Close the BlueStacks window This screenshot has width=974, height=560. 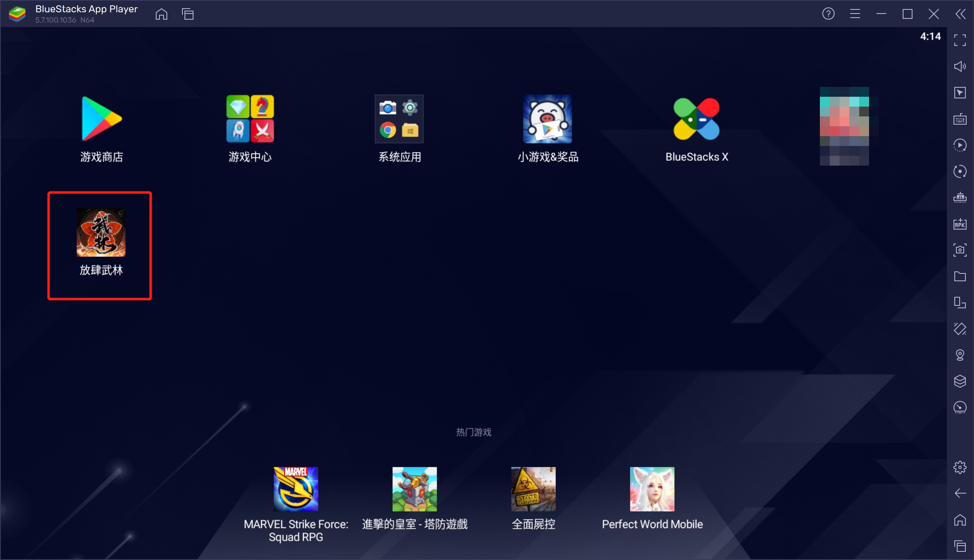pos(934,14)
